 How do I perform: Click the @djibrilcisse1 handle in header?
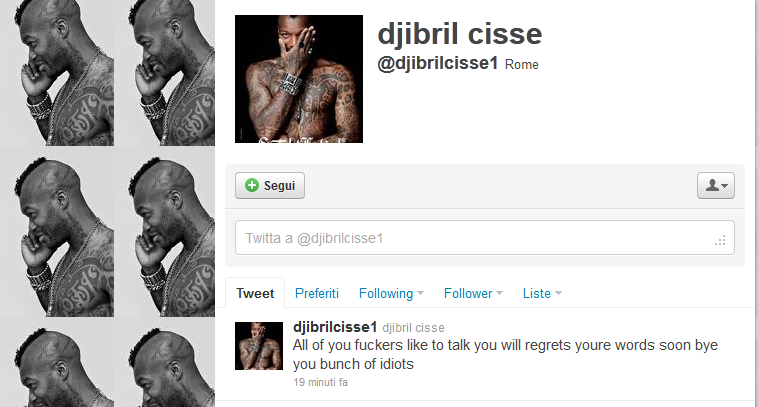coord(437,64)
